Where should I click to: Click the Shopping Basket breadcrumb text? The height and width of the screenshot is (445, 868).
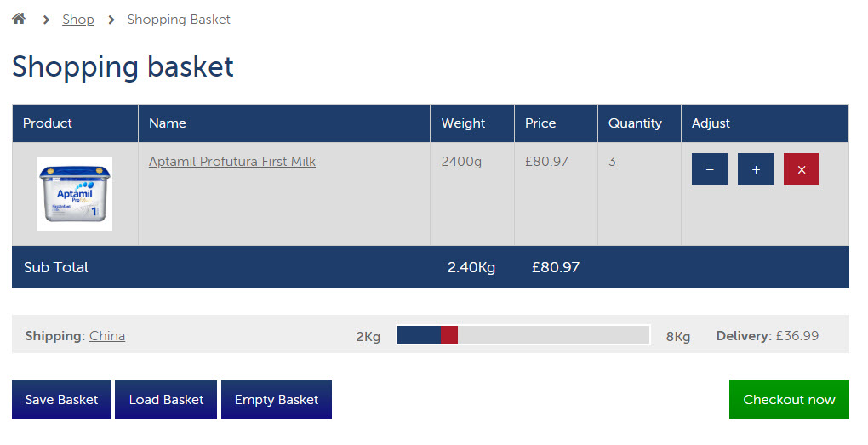tap(179, 20)
